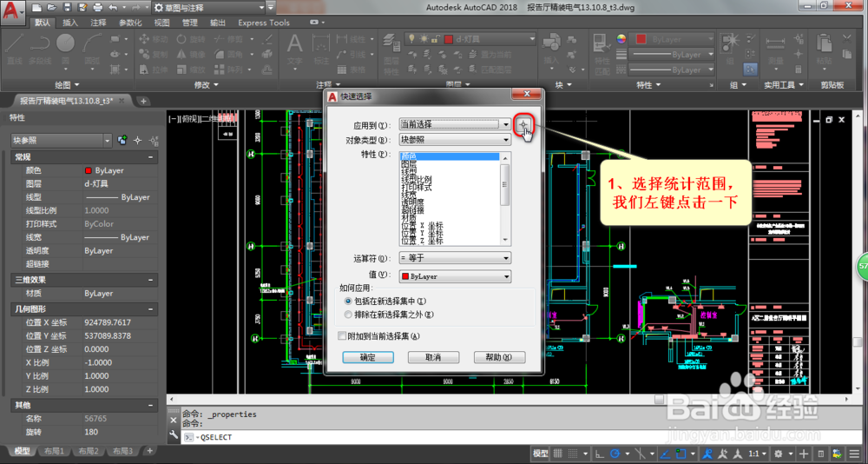This screenshot has width=868, height=464.
Task: Switch to the 注释 ribbon tab
Action: [x=99, y=23]
